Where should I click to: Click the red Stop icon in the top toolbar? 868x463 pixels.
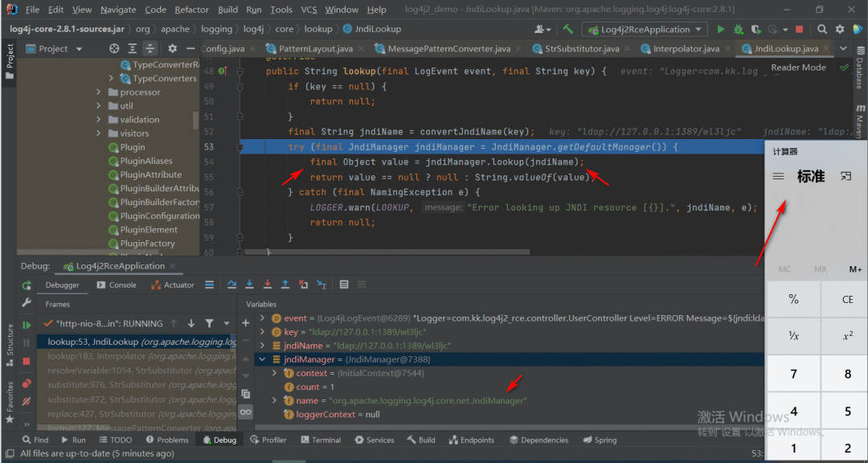tap(800, 30)
